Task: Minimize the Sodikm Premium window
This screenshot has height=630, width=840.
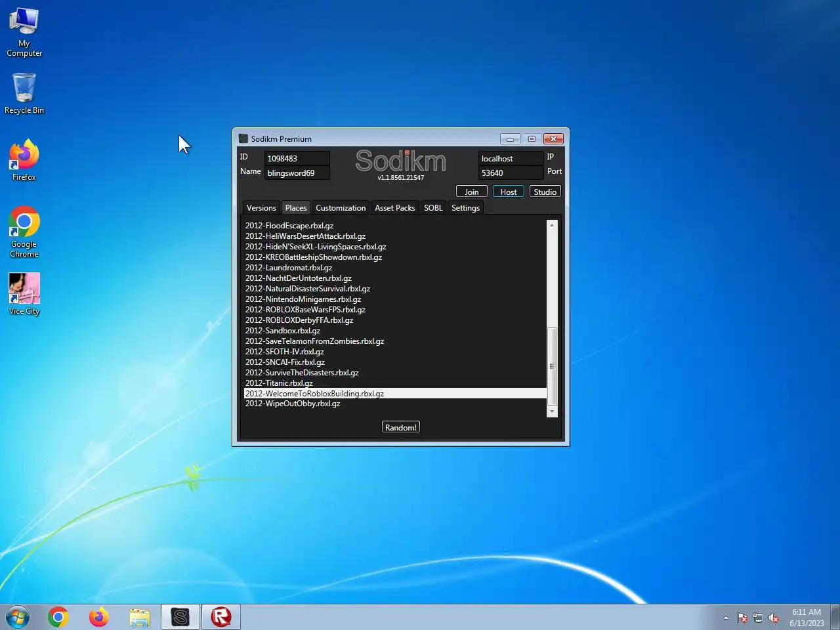Action: [x=510, y=138]
